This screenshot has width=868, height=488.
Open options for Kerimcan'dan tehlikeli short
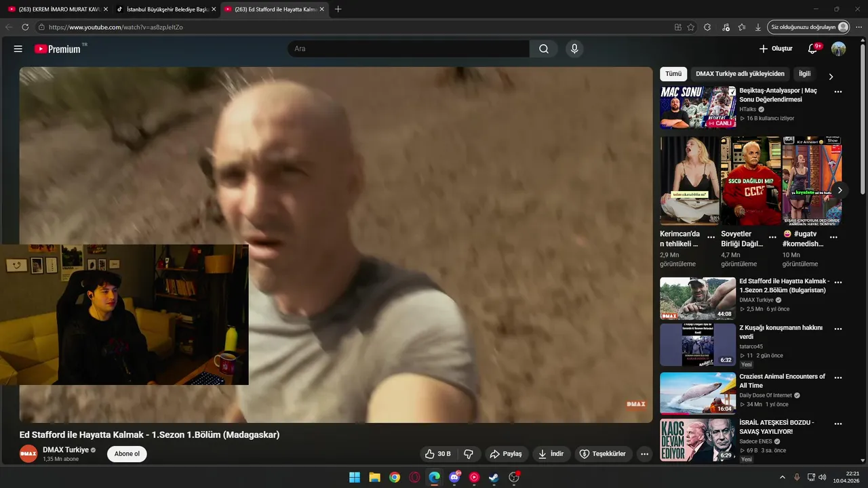pyautogui.click(x=711, y=238)
